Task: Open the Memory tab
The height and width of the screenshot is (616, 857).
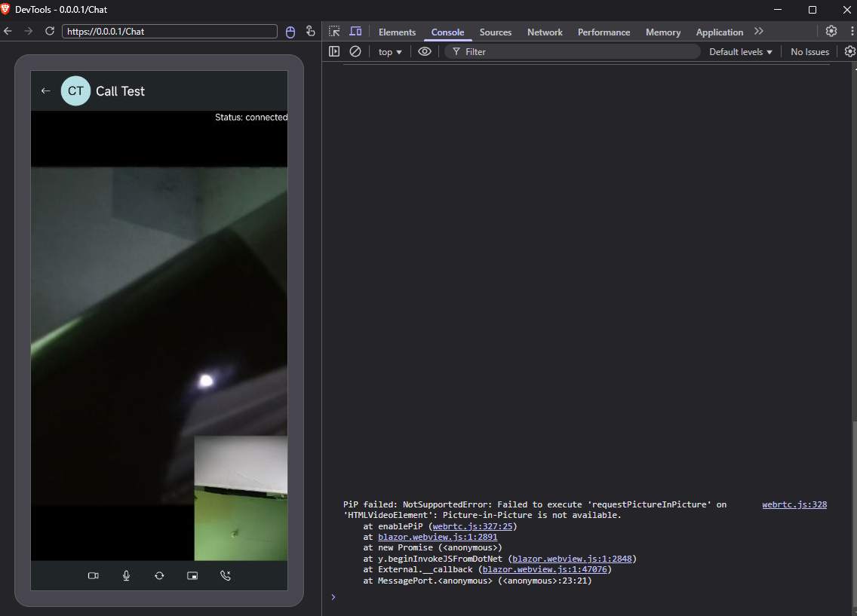Action: [663, 32]
